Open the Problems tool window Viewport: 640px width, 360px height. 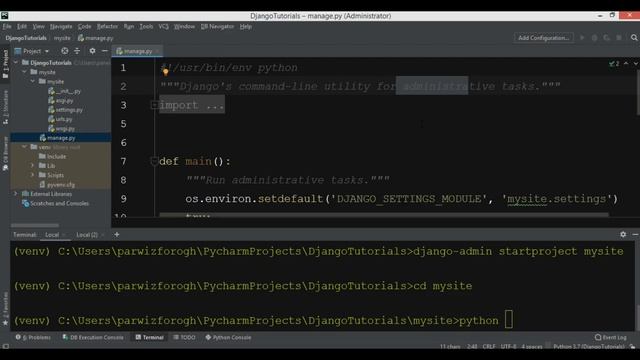(33, 337)
